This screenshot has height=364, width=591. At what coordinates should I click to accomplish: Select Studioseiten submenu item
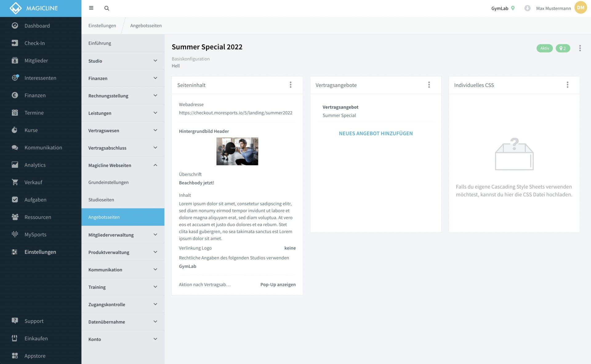101,200
